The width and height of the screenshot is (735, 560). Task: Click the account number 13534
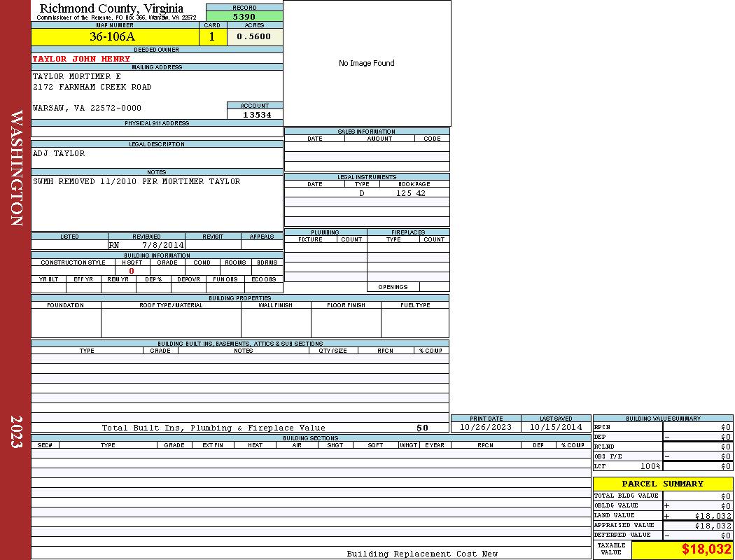click(x=256, y=115)
